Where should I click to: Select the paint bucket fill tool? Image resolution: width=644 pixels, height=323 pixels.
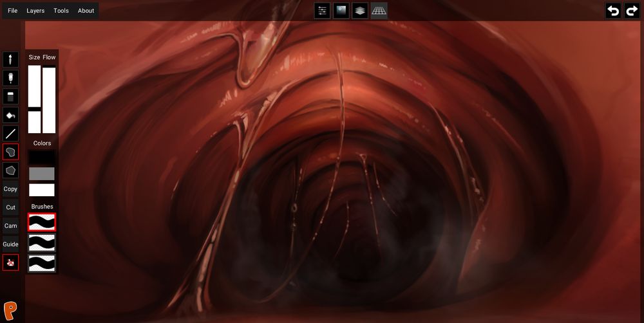coord(10,115)
